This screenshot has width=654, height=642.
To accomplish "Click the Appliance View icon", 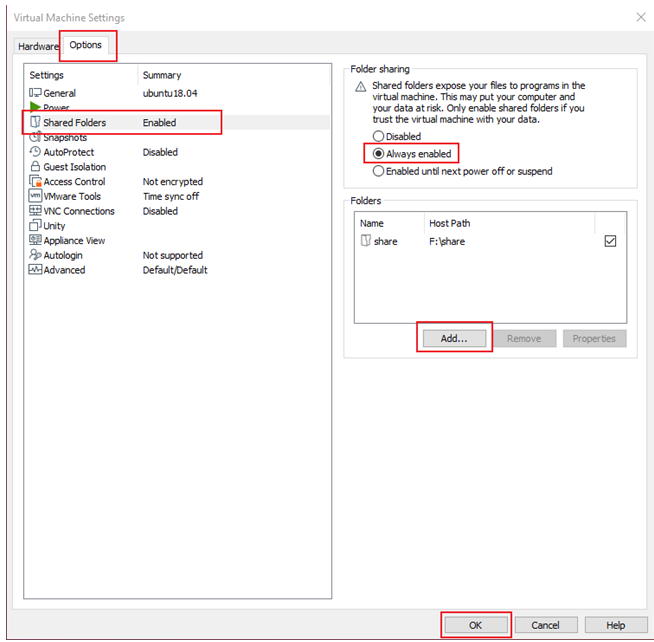I will [x=35, y=240].
